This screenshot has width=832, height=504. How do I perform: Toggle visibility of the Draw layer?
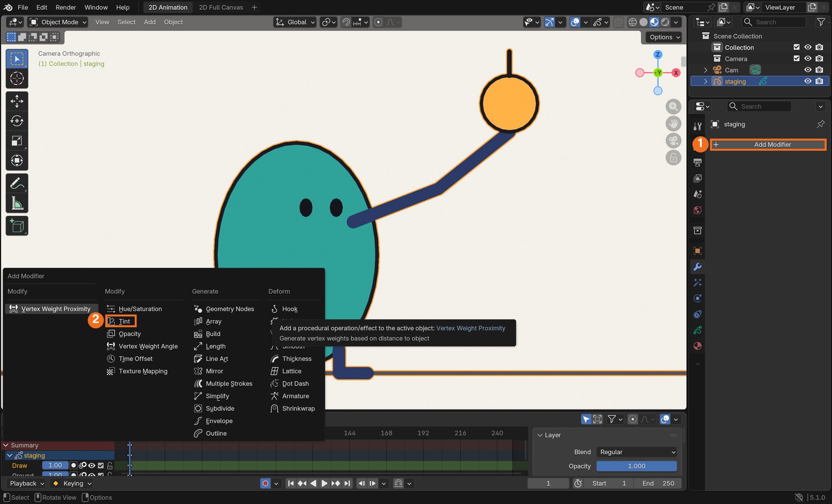click(x=92, y=466)
